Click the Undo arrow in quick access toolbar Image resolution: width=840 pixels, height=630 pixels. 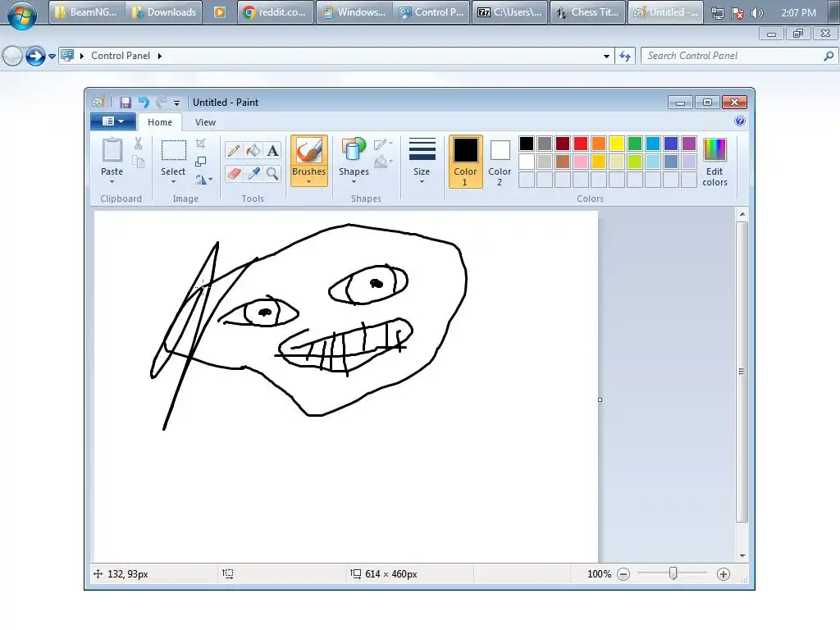143,103
